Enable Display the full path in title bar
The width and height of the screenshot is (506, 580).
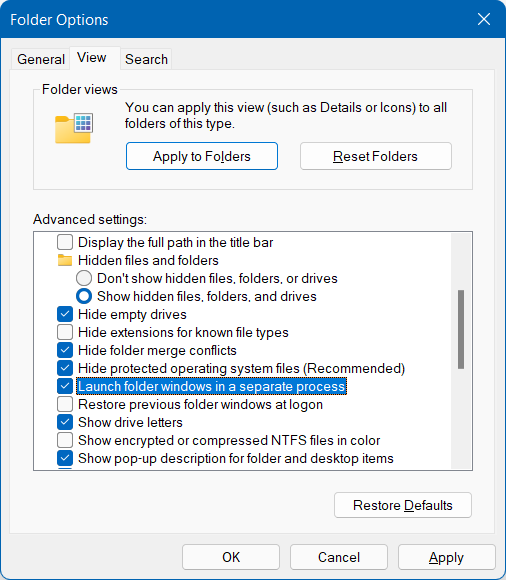(x=65, y=242)
